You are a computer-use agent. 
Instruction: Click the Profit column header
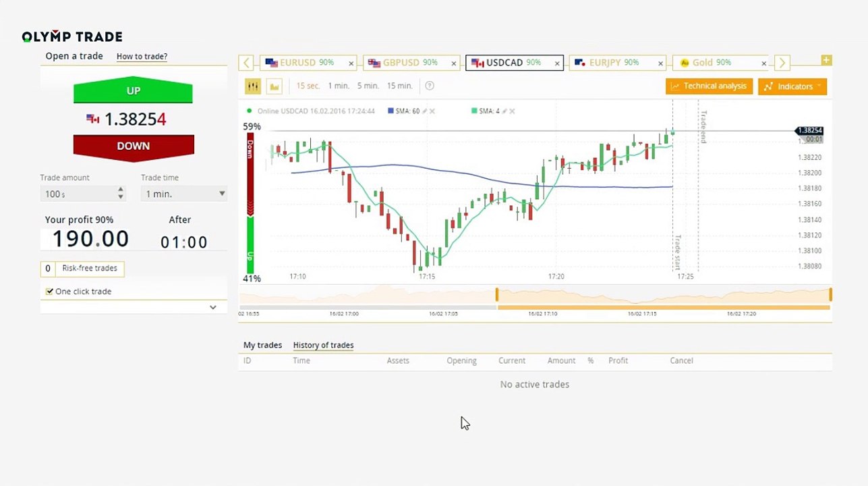(618, 360)
